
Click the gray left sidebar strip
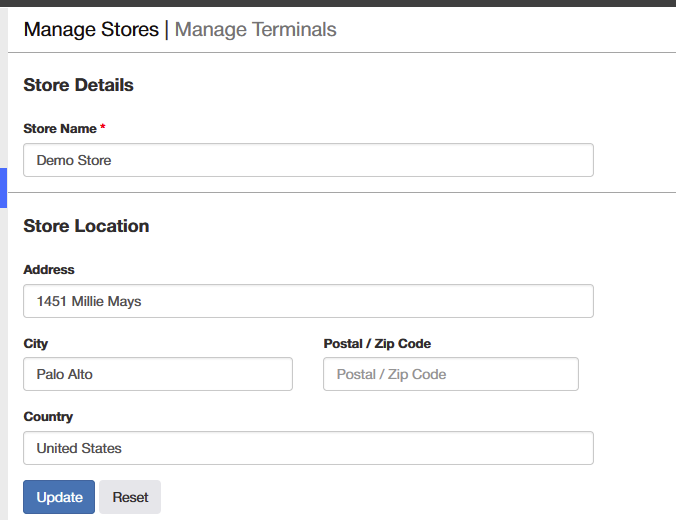(3, 302)
